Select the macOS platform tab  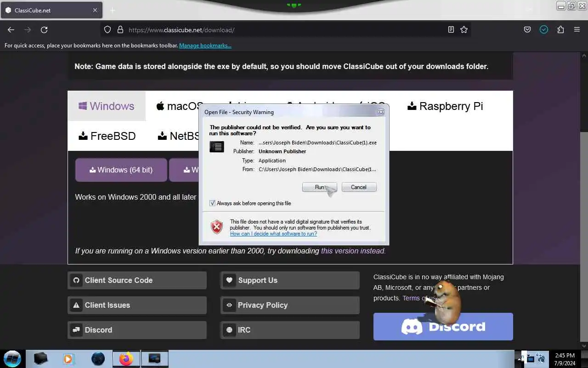tap(180, 106)
